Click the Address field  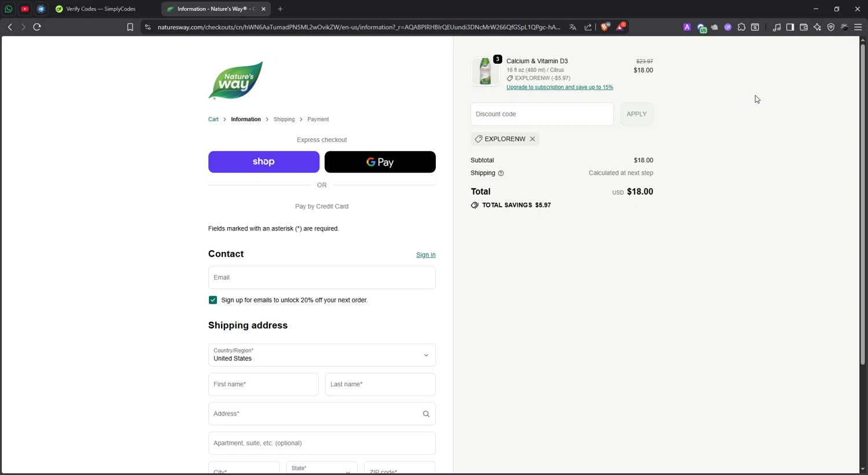tap(322, 414)
